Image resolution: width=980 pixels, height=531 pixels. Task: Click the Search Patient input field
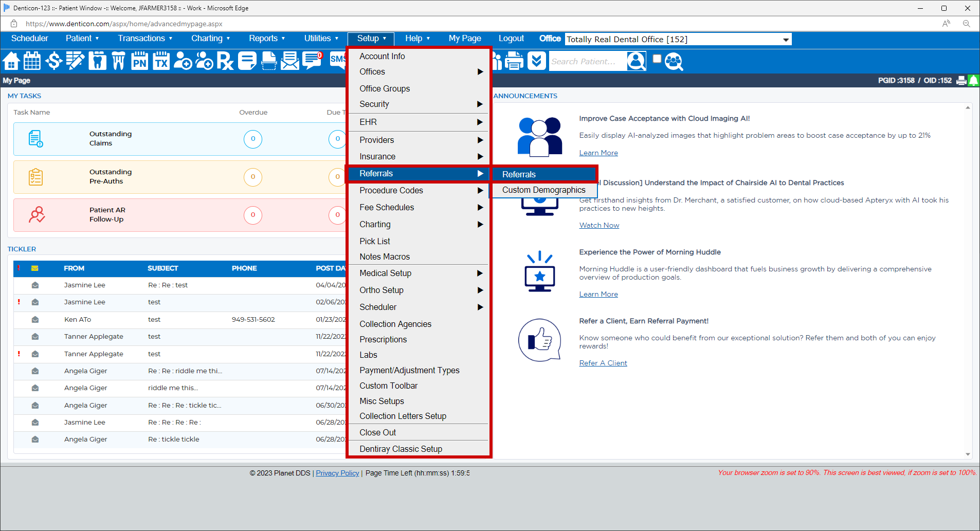(588, 62)
